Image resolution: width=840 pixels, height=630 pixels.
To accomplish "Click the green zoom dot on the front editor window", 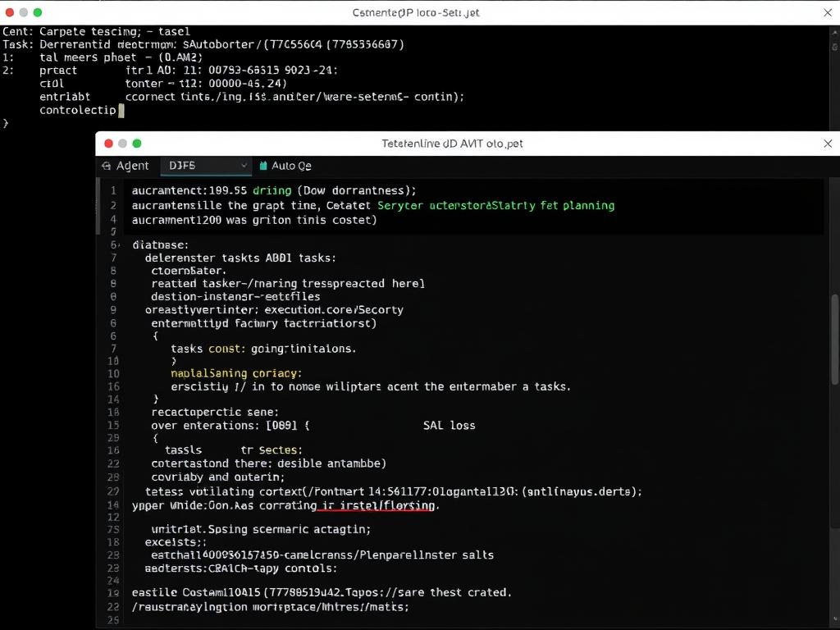I will [x=137, y=144].
